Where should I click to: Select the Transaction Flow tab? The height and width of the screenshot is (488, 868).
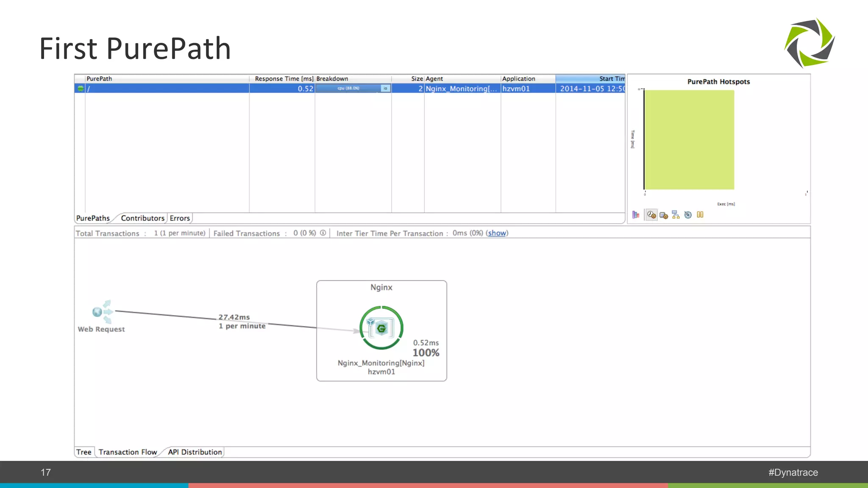pyautogui.click(x=128, y=452)
